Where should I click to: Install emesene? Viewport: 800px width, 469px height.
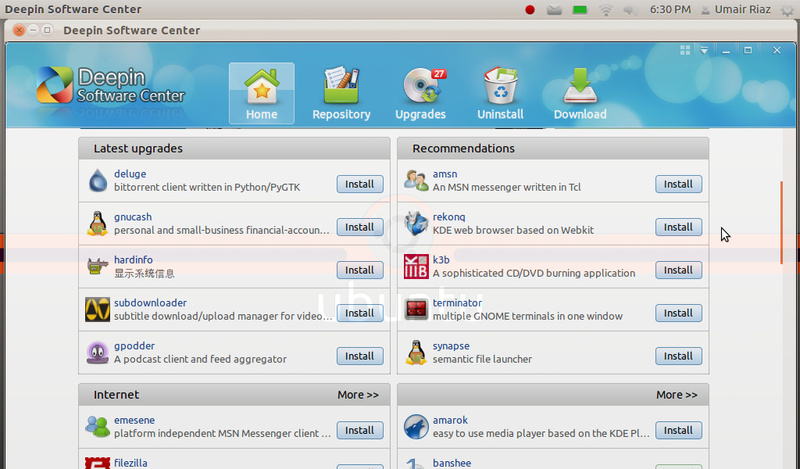[x=360, y=430]
